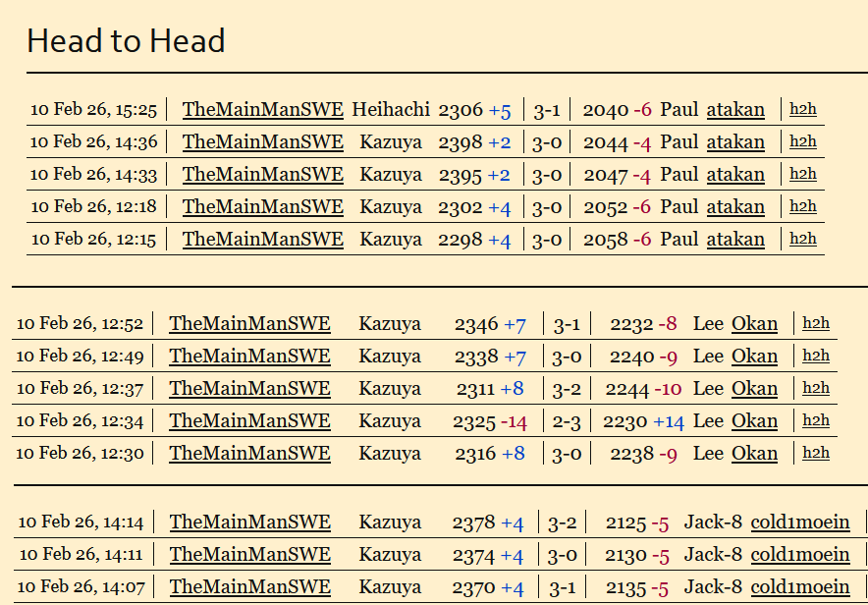Select the -10 rating change
868x605 pixels.
click(668, 390)
